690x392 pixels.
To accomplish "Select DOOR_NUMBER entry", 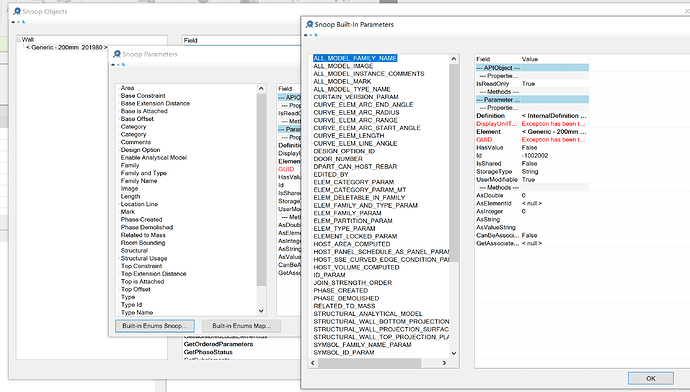I will (x=338, y=159).
